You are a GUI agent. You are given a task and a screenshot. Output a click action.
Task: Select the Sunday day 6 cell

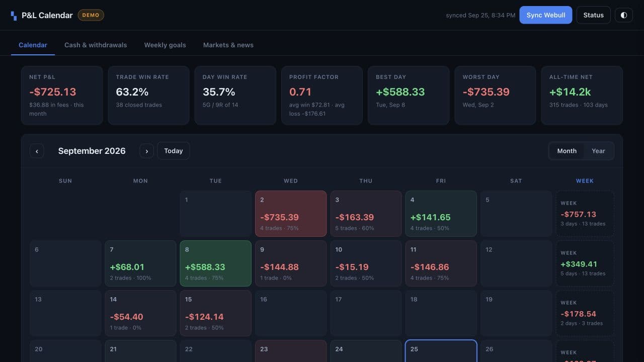coord(65,263)
